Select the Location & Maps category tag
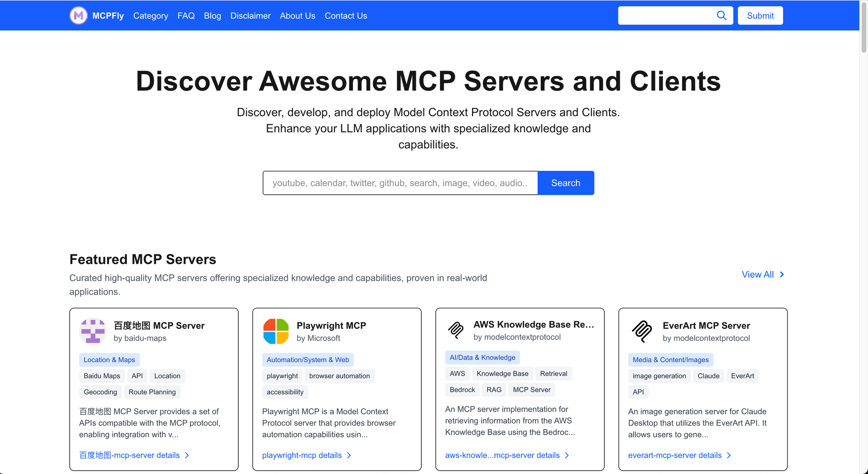The width and height of the screenshot is (868, 474). pos(109,360)
